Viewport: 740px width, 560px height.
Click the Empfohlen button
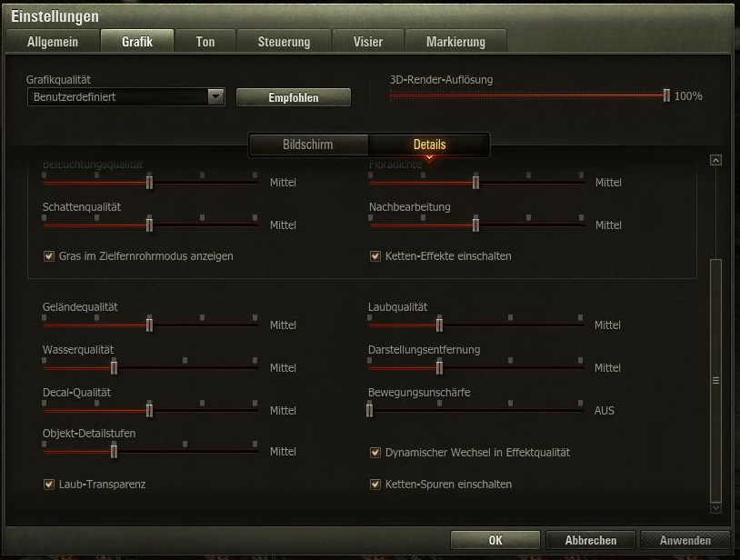294,97
